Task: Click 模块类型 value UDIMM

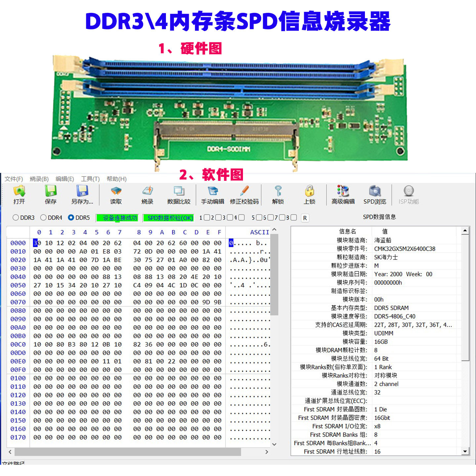Action: click(384, 333)
